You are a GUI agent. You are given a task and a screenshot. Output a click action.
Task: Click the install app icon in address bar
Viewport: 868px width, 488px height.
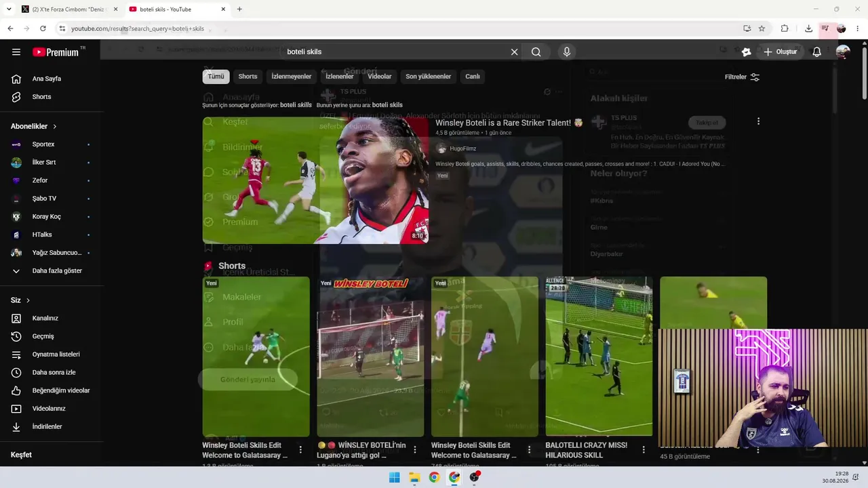click(x=747, y=28)
